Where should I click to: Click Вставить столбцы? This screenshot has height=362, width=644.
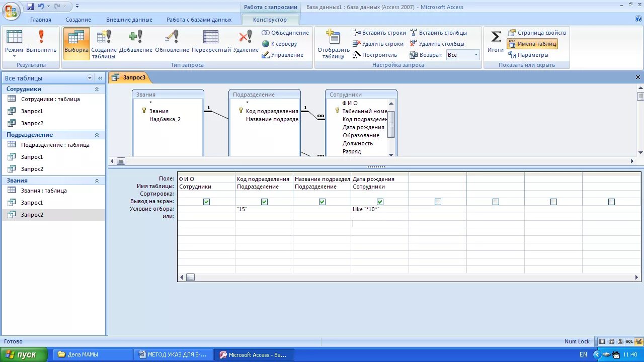click(438, 33)
